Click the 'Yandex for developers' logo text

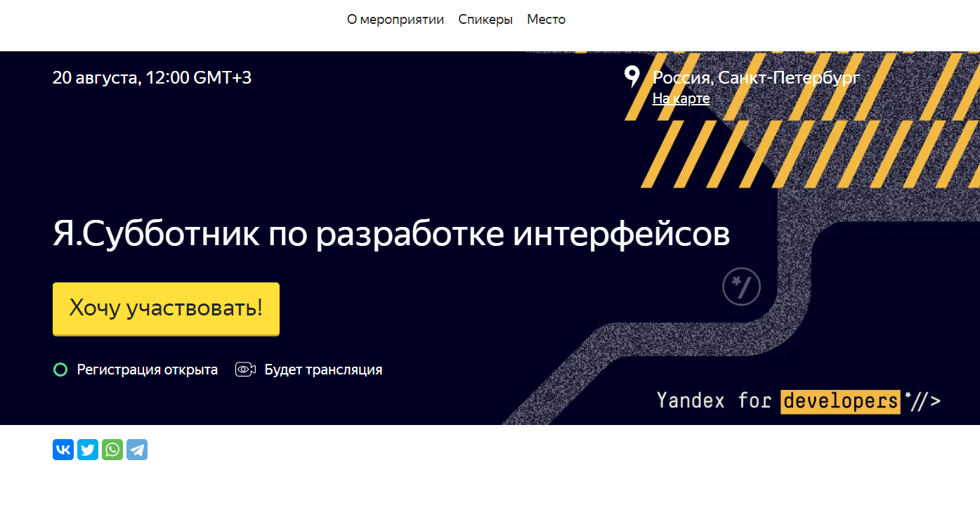[x=798, y=400]
